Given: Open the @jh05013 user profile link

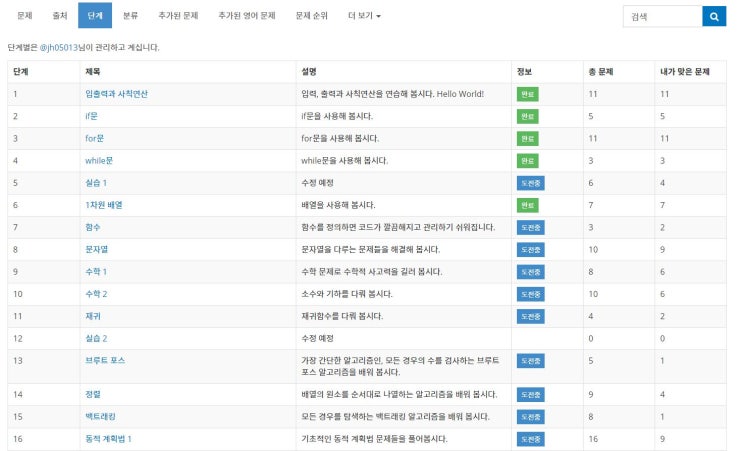Looking at the screenshot, I should click(59, 47).
